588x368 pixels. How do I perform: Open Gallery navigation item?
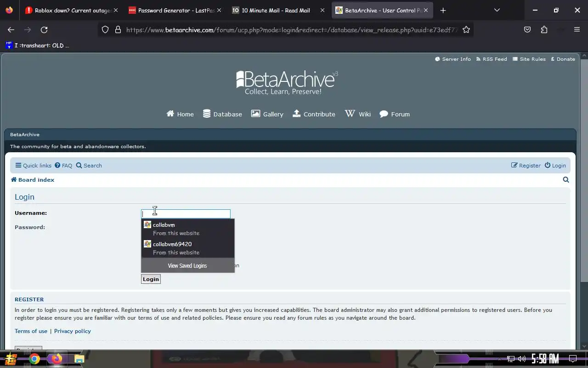coord(267,114)
